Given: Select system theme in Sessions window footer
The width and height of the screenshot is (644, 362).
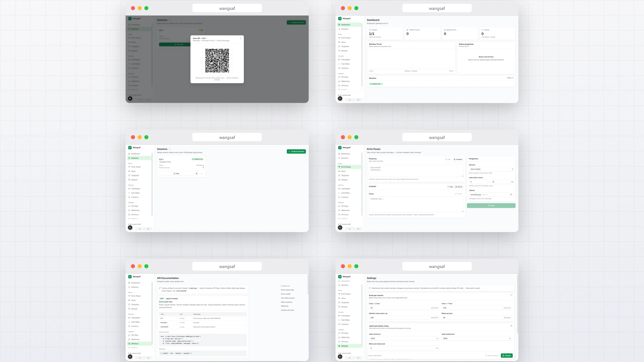Looking at the screenshot, I should click(x=148, y=229).
